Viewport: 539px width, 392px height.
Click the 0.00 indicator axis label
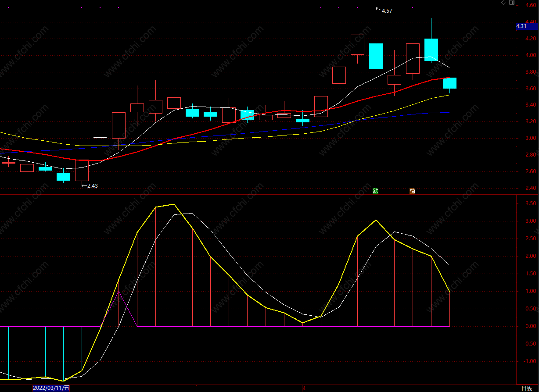(x=531, y=326)
